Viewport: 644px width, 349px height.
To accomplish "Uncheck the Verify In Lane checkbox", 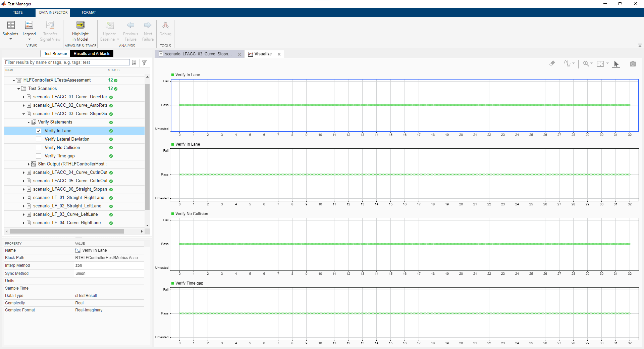I will pyautogui.click(x=39, y=131).
